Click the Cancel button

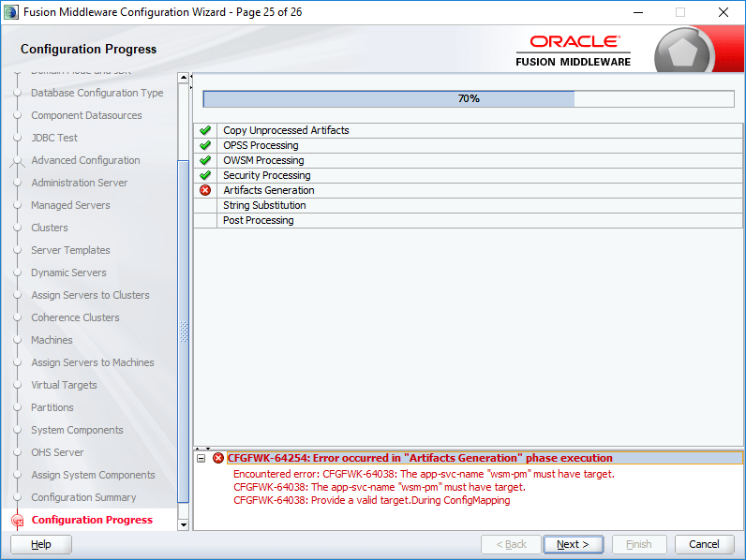tap(704, 544)
